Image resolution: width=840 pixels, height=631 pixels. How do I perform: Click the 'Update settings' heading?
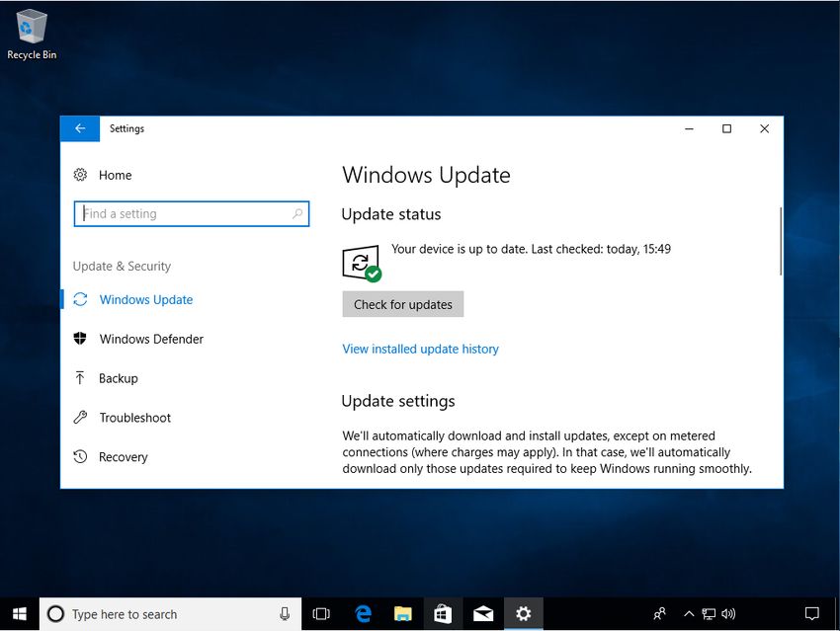click(x=398, y=401)
